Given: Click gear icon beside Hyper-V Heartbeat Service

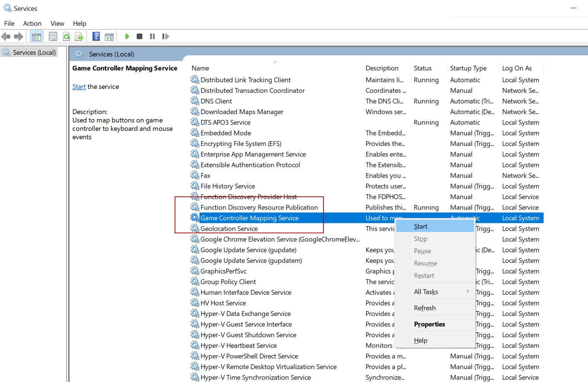Looking at the screenshot, I should [195, 345].
